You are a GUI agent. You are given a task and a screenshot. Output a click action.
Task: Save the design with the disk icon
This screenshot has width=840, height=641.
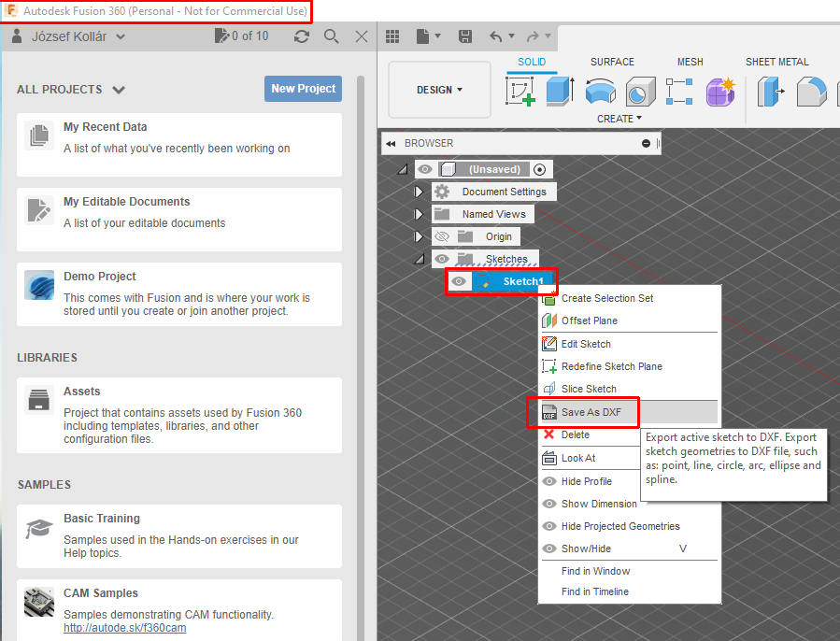pos(465,36)
